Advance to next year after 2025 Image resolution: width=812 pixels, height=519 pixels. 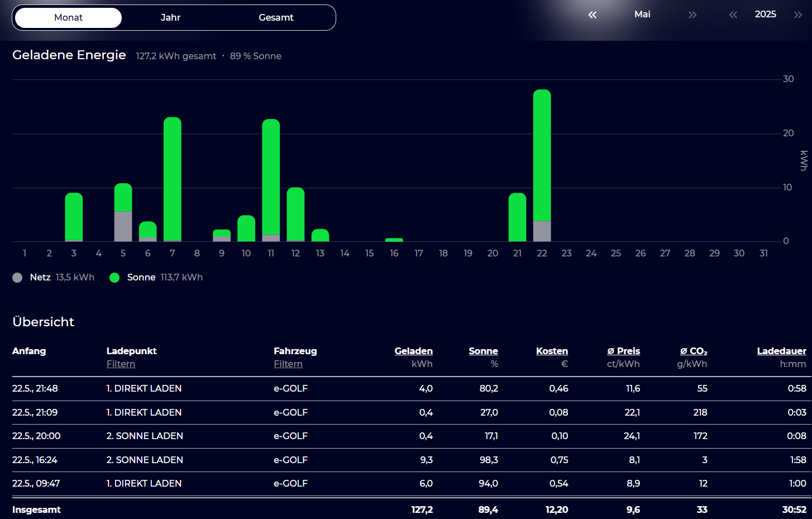[798, 15]
